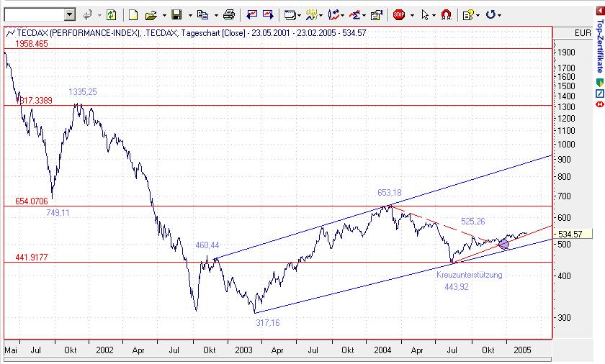
Task: Expand the copy options dropdown arrow
Action: [x=216, y=15]
